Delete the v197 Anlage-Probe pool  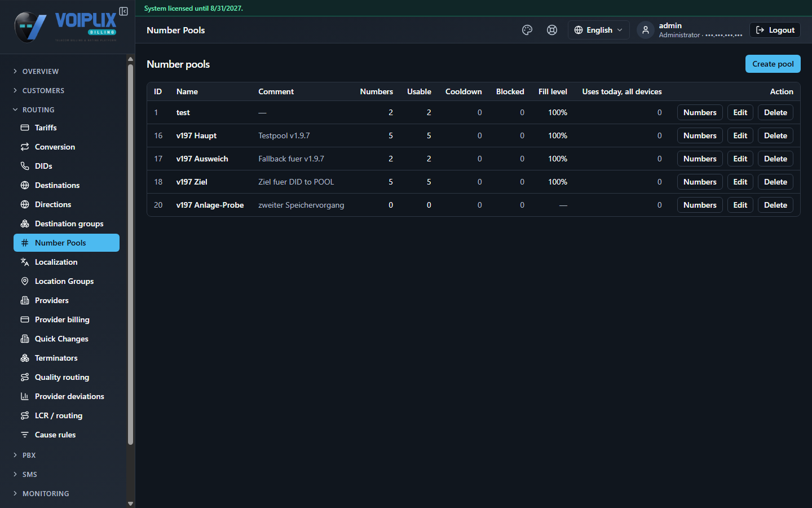[x=775, y=205]
